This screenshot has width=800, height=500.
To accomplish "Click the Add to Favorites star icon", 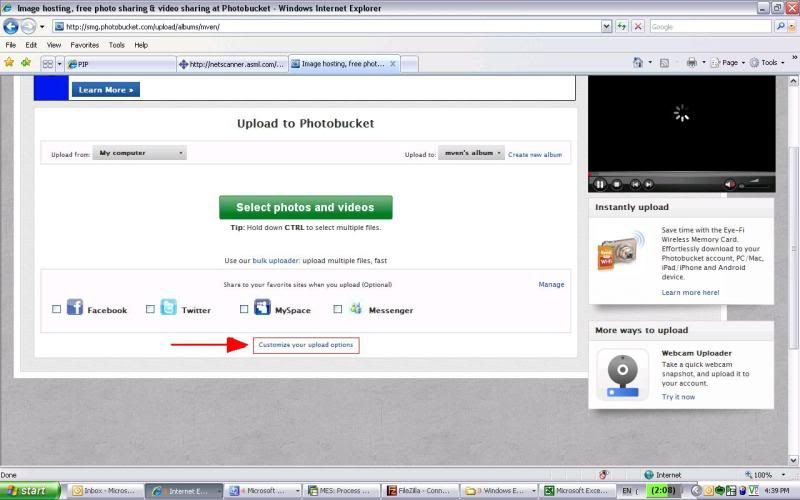I will [26, 63].
